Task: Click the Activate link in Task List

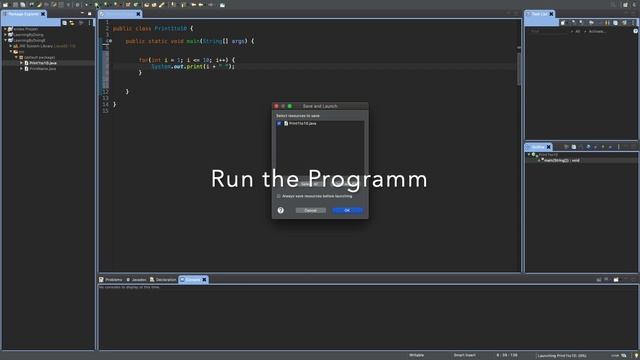Action: 597,31
